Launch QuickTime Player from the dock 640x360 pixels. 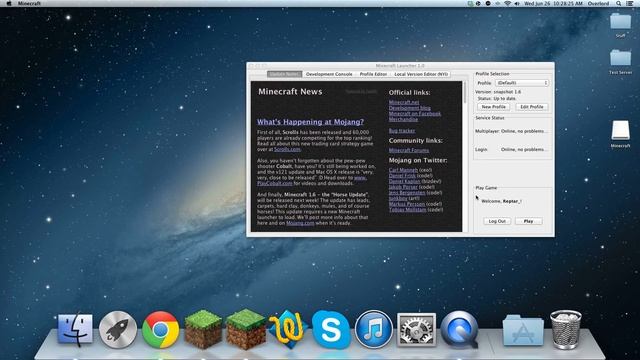[x=459, y=330]
